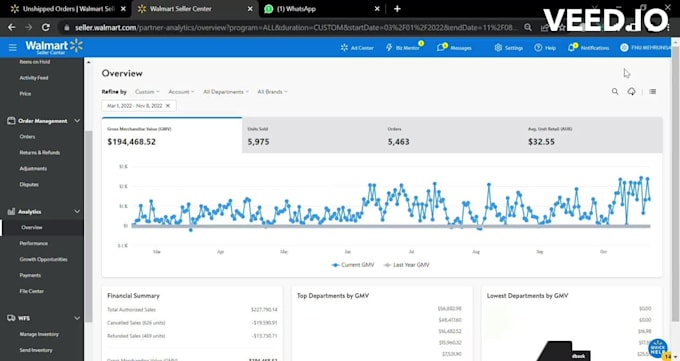Go back in the browser
Screen dimensions: 680x361
[12, 27]
